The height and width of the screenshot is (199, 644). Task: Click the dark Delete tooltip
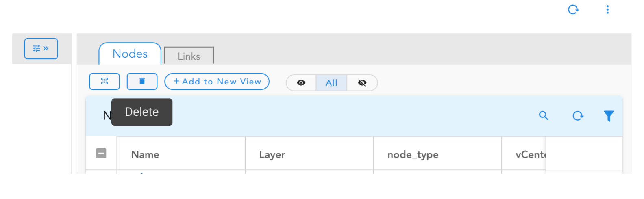tap(142, 112)
